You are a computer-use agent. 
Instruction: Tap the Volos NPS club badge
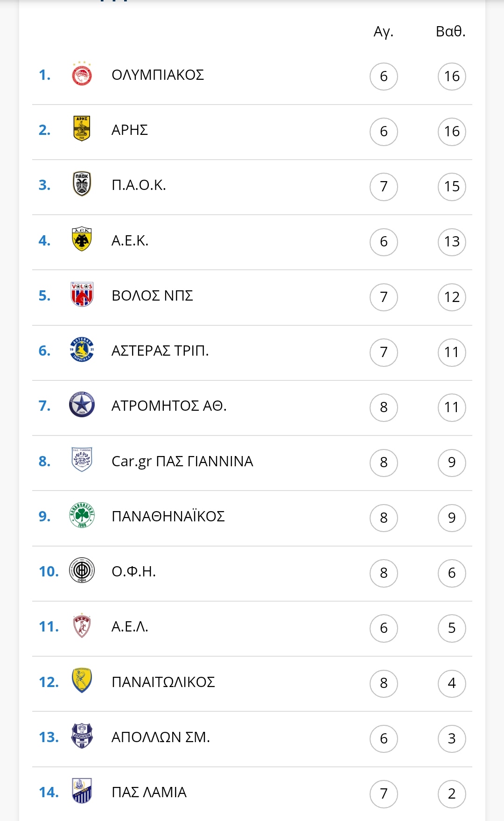coord(82,294)
